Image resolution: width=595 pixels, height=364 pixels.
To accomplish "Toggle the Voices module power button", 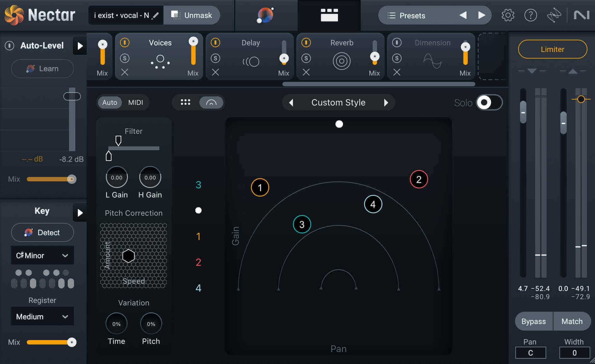I will click(x=125, y=43).
